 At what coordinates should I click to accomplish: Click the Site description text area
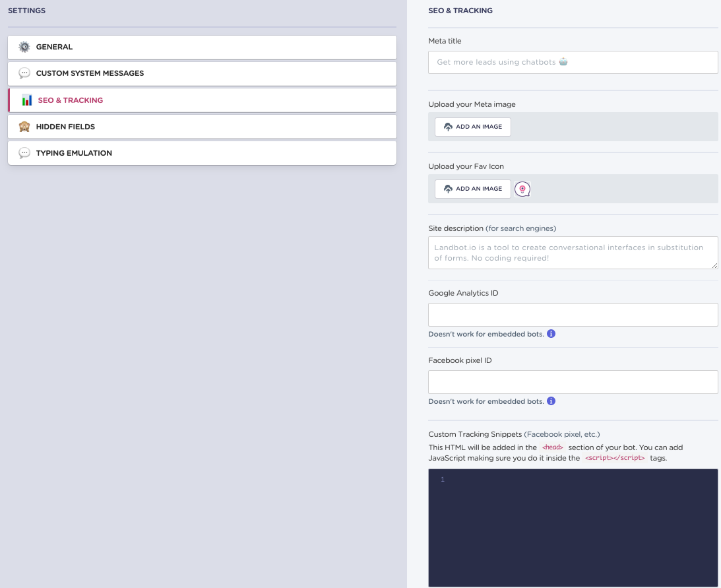[573, 253]
